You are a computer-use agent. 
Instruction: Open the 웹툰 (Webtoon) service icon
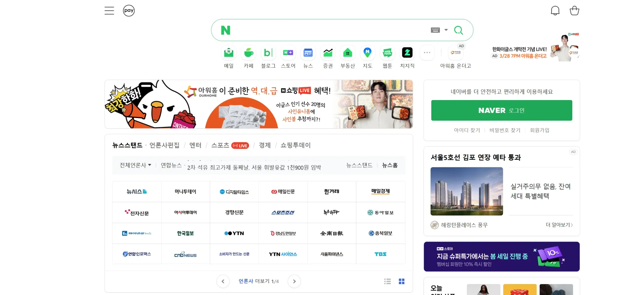coord(387,53)
